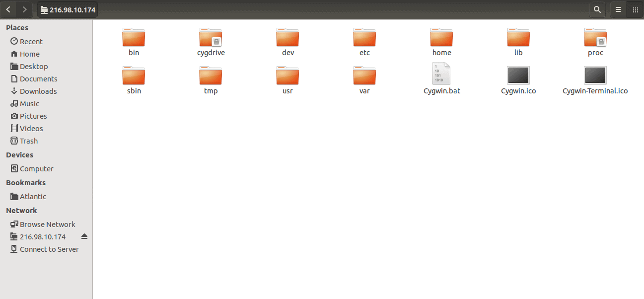The width and height of the screenshot is (644, 299).
Task: Select the usr folder icon
Action: click(x=287, y=75)
